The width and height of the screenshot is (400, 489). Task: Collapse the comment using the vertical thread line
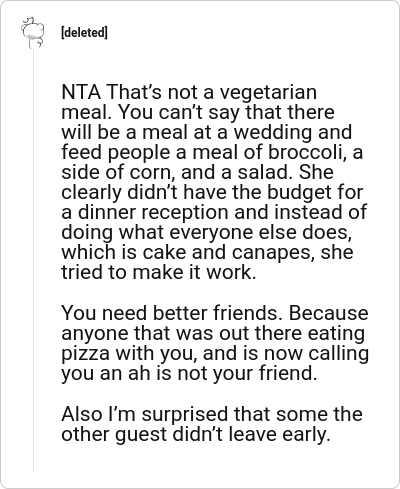coord(33,260)
